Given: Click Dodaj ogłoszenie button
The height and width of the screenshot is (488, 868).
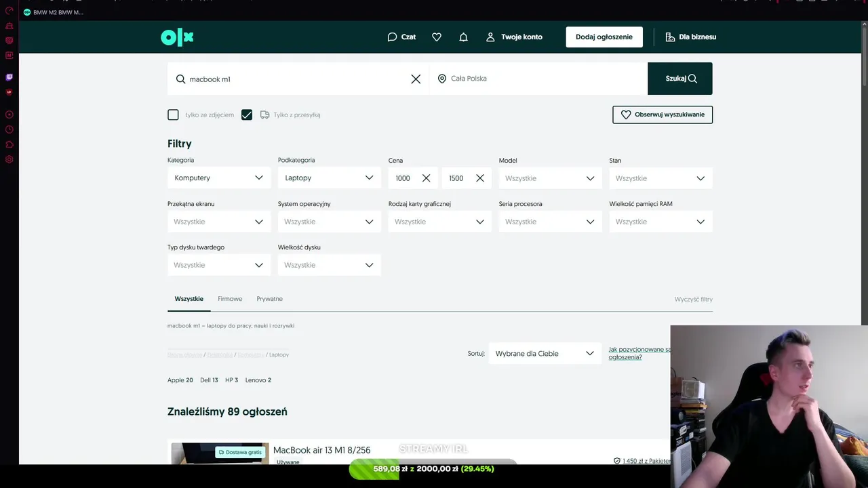Looking at the screenshot, I should [604, 37].
